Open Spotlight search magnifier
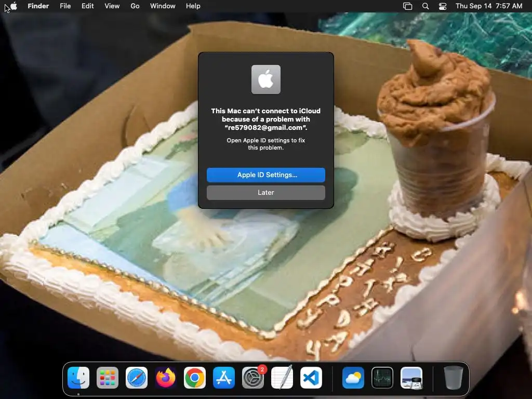This screenshot has width=532, height=399. point(425,6)
